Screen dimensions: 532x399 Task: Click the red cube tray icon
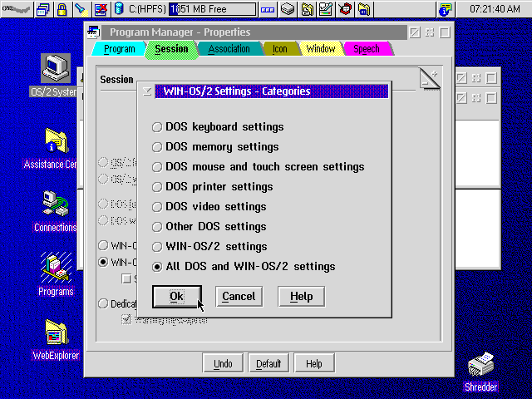345,9
